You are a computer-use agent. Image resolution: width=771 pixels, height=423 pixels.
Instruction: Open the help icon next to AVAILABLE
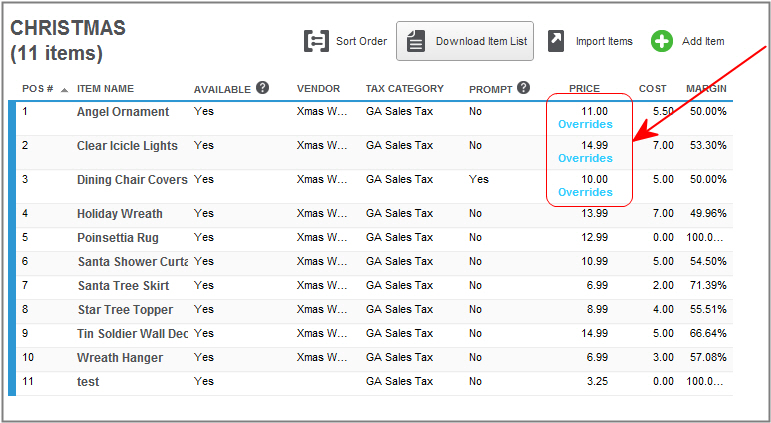point(263,88)
